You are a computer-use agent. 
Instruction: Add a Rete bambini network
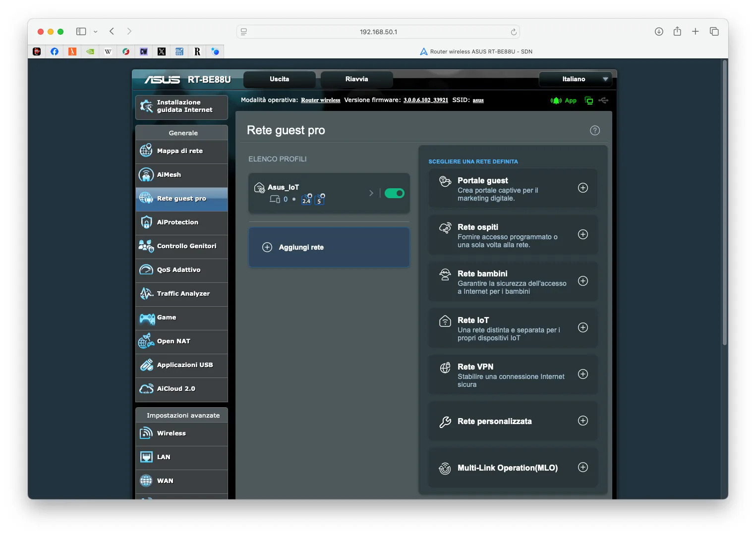click(583, 281)
